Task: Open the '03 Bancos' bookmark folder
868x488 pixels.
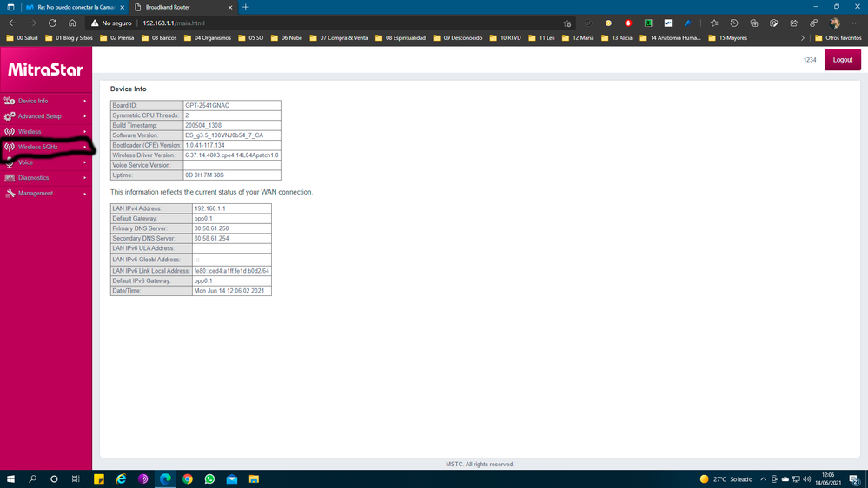Action: [161, 38]
